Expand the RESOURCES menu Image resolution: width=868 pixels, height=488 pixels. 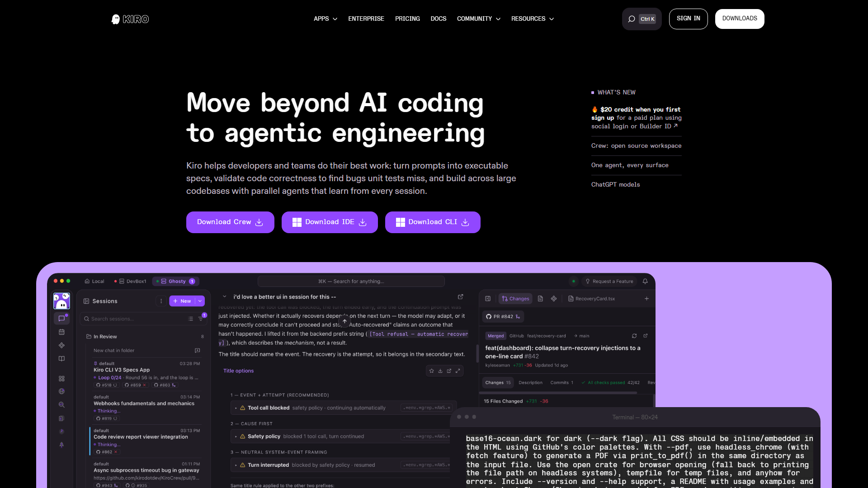click(x=533, y=19)
